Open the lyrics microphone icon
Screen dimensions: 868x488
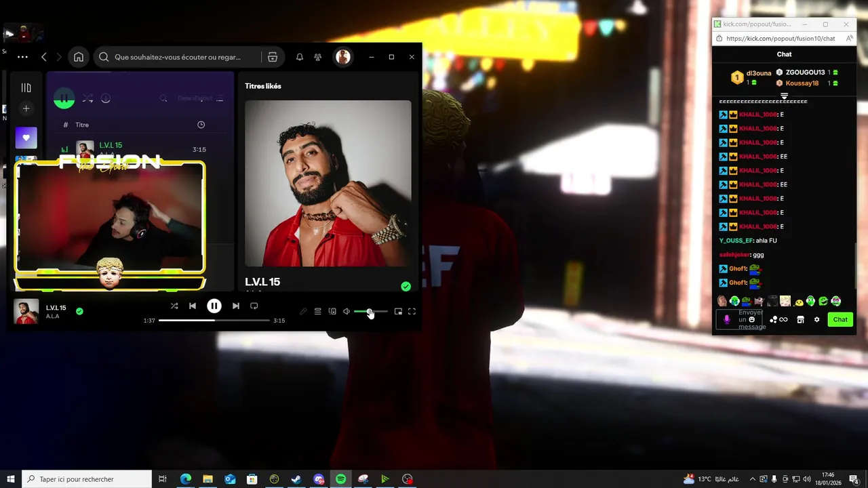(303, 312)
